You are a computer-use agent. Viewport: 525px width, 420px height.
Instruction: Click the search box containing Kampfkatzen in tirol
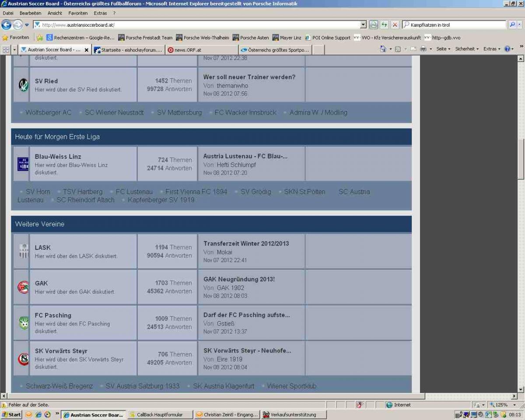pos(454,25)
